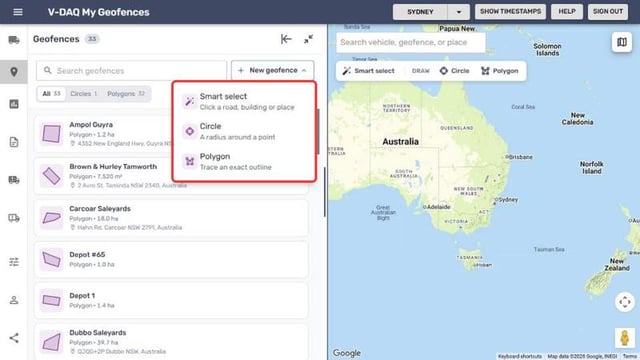Click the Depot #65 polygon thumbnail
The height and width of the screenshot is (360, 640).
51,260
